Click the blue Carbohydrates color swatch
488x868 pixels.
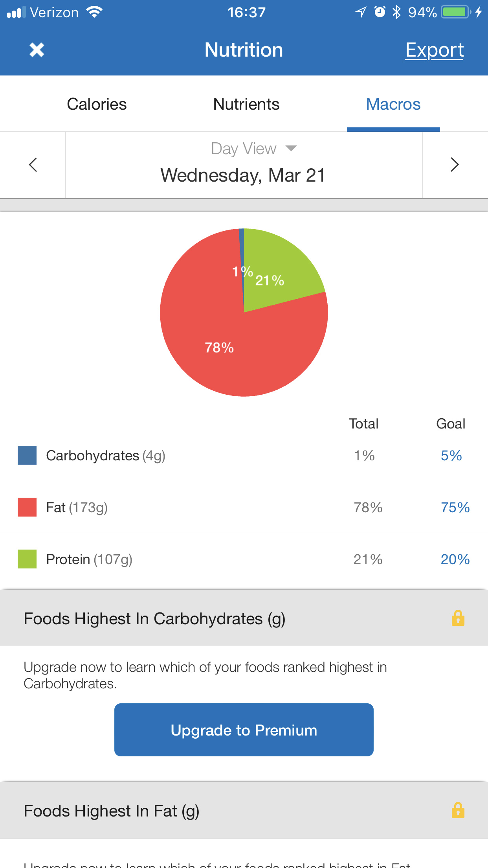coord(27,455)
